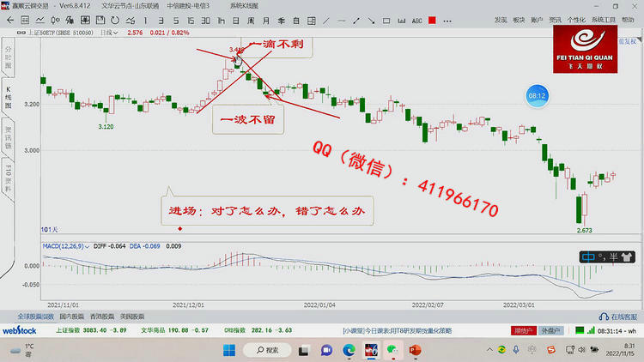Open the 系统工具 menu

pyautogui.click(x=603, y=19)
